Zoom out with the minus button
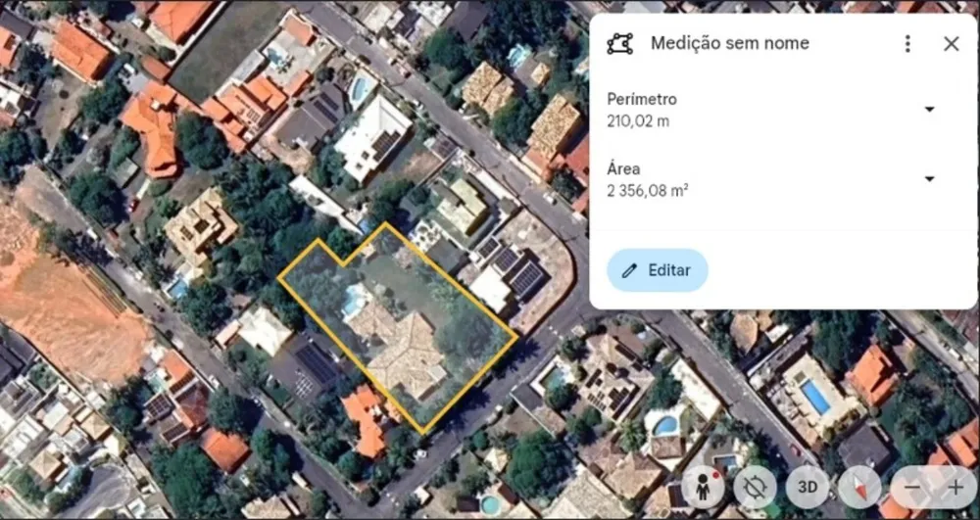The image size is (980, 520). pyautogui.click(x=912, y=487)
